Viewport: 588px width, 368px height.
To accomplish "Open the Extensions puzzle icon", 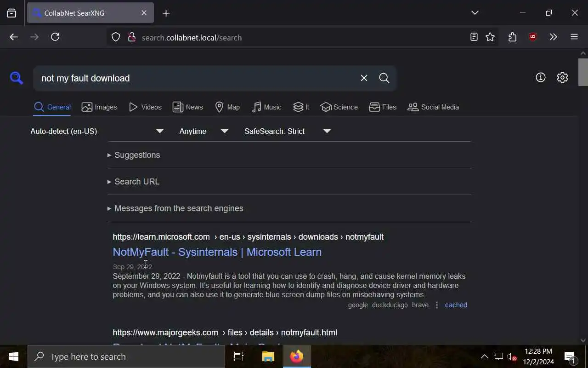I will [513, 37].
